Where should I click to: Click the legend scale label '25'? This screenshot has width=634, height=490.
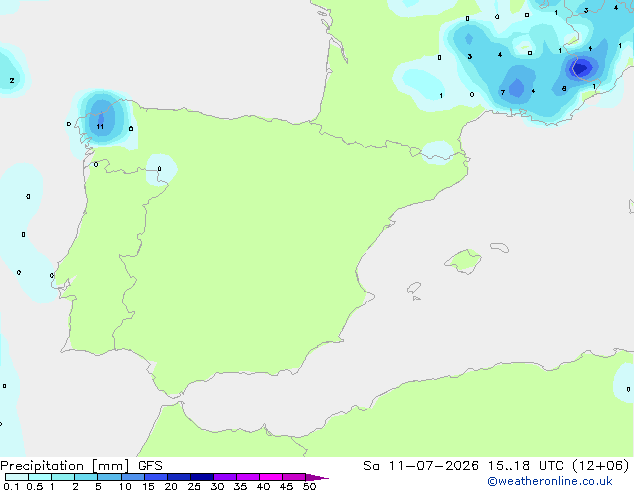point(194,486)
